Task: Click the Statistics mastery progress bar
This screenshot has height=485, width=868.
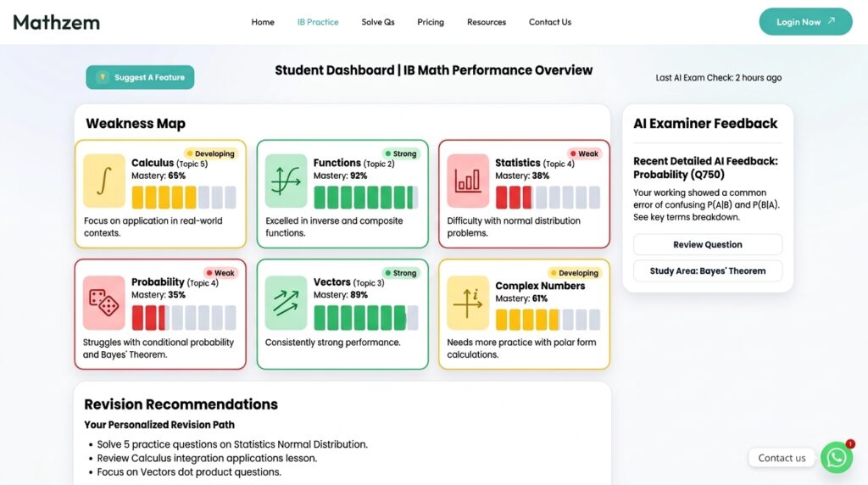Action: click(x=548, y=197)
